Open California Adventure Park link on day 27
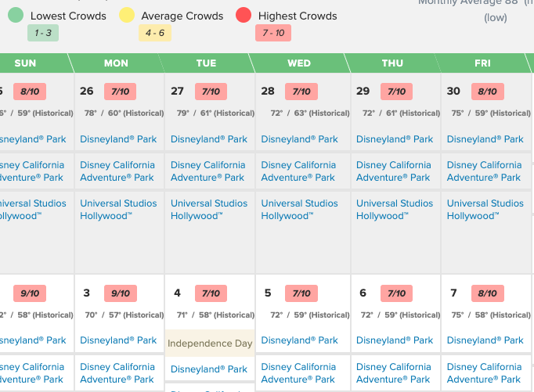The image size is (534, 392). [x=207, y=171]
